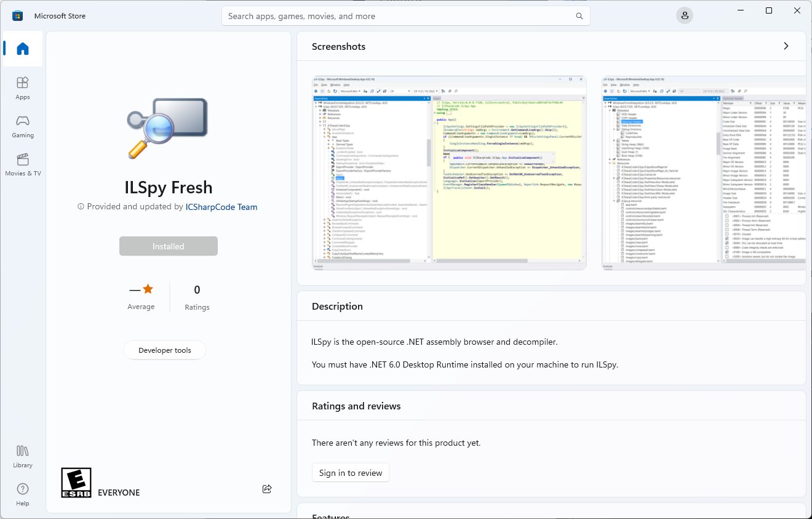The image size is (812, 519).
Task: Click the Installed button
Action: coord(168,246)
